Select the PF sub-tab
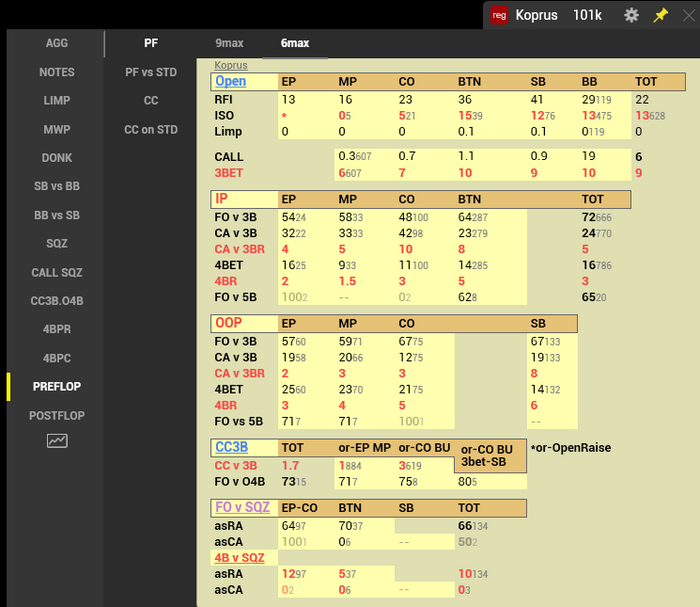The width and height of the screenshot is (700, 607). point(151,43)
